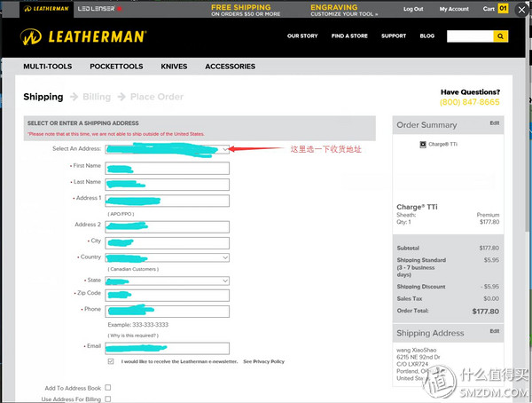This screenshot has height=403, width=532.
Task: Open the POCKETTOOLS menu
Action: click(x=116, y=67)
